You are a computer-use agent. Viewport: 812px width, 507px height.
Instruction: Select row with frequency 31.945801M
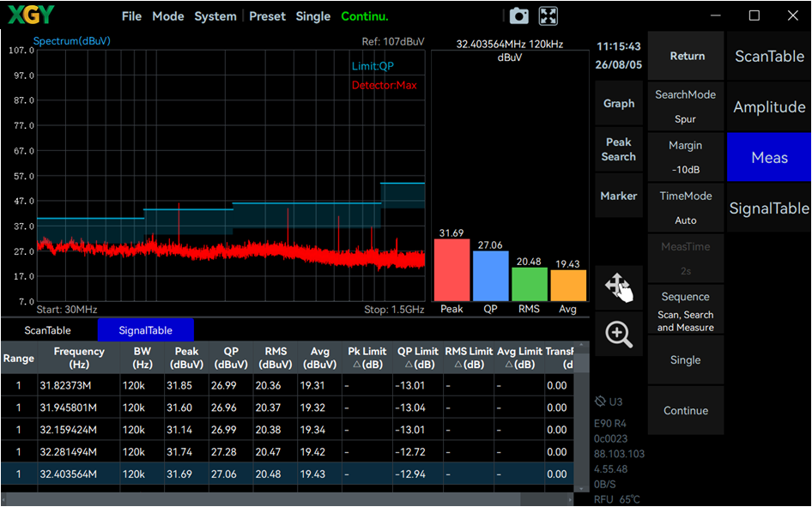pos(287,407)
